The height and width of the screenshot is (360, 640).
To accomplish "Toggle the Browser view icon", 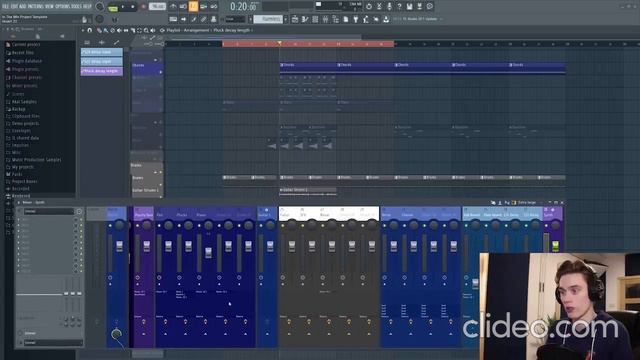I will pos(336,19).
